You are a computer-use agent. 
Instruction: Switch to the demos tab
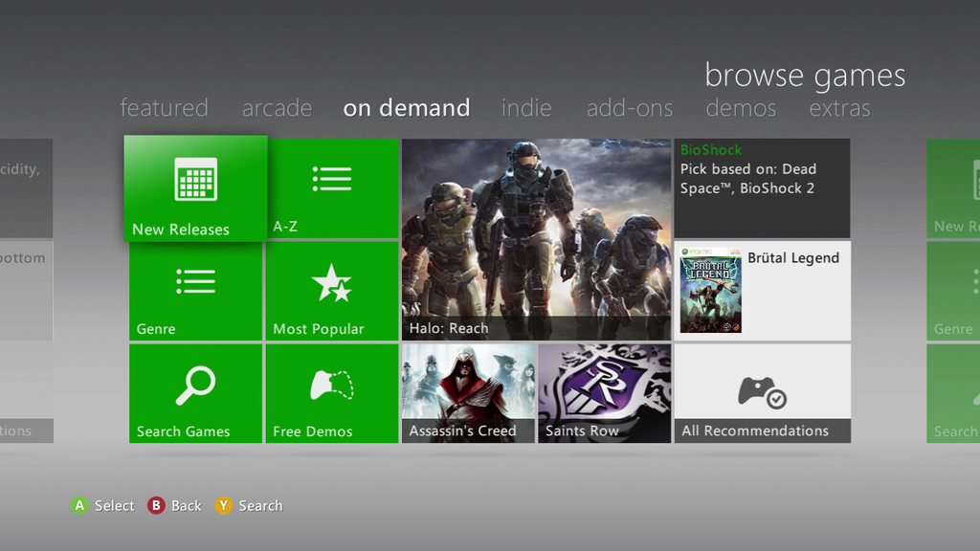tap(741, 108)
